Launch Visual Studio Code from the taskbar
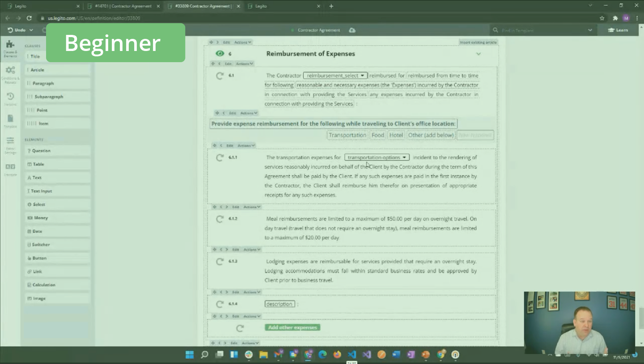The width and height of the screenshot is (644, 364). 352,355
